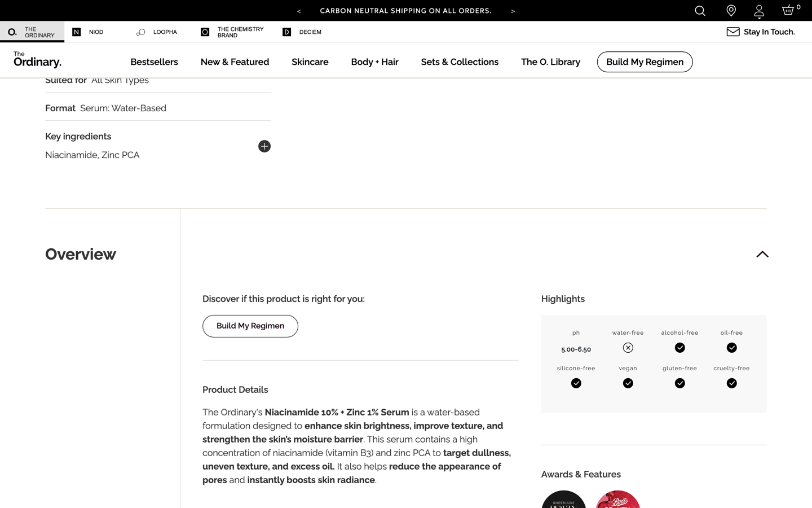Click the water-free crossed circle icon
This screenshot has height=508, width=812.
(x=628, y=348)
